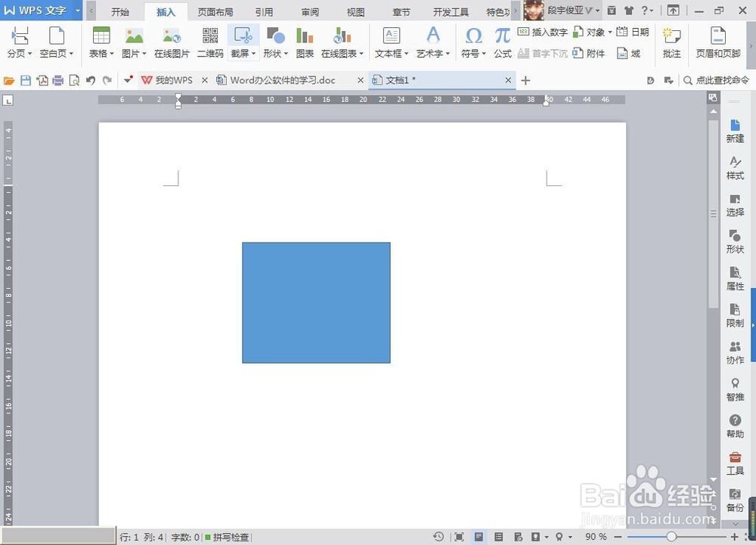
Task: Open 页眉和页脚 header and footer
Action: tap(718, 42)
